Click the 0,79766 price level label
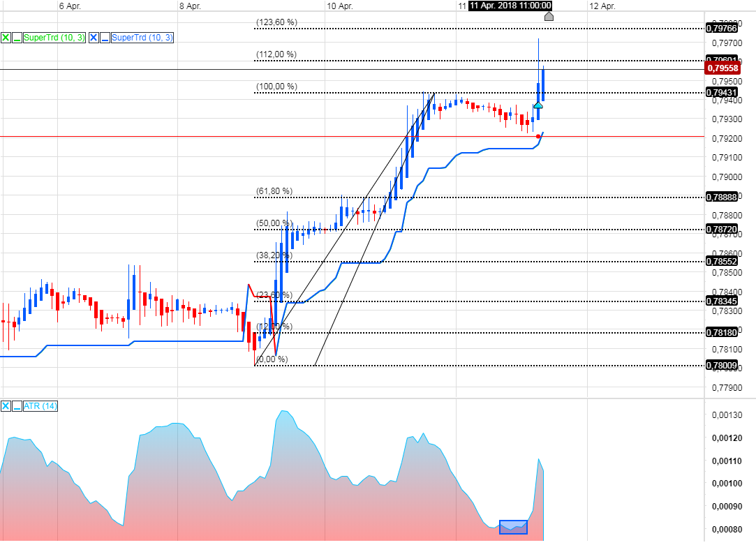Viewport: 756px width, 545px height. click(x=722, y=29)
